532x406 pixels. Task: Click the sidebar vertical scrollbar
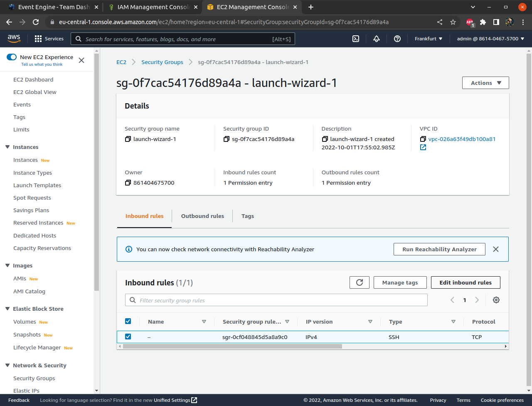click(96, 172)
